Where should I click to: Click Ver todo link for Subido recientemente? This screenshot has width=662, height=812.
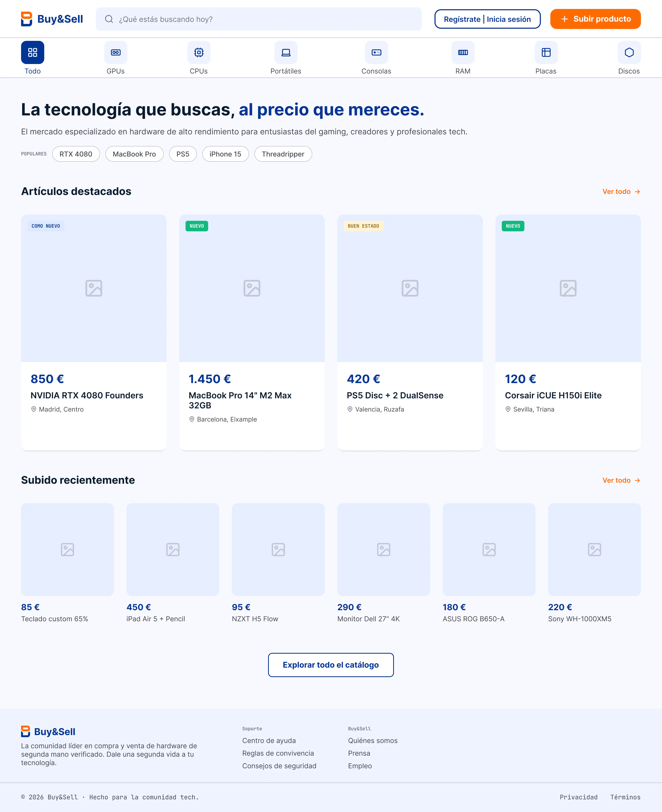click(621, 480)
